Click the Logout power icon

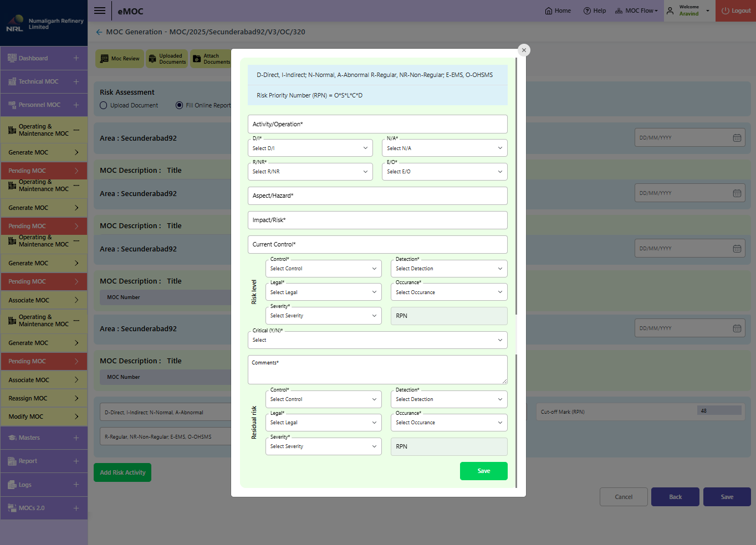coord(726,11)
